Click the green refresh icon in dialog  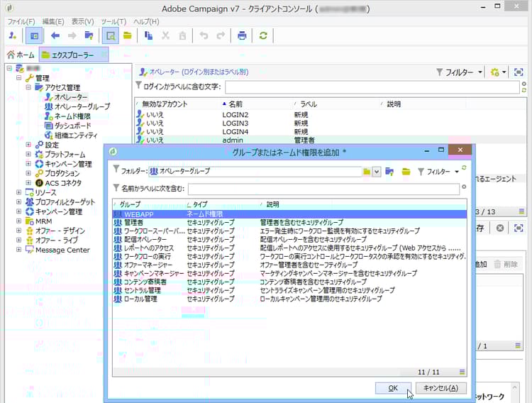pyautogui.click(x=464, y=167)
